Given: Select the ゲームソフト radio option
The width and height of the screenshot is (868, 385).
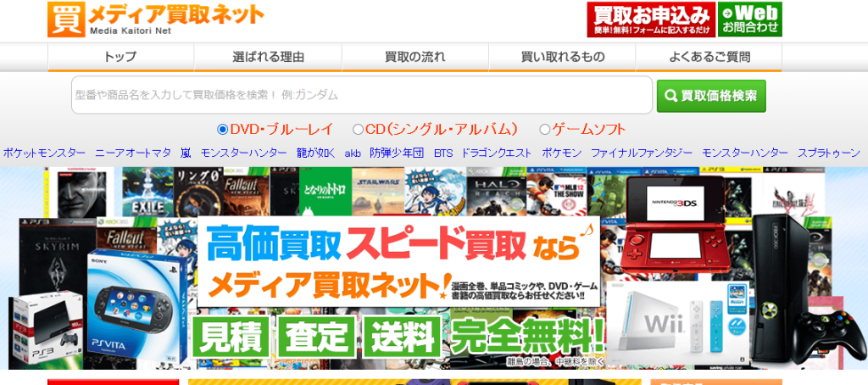Looking at the screenshot, I should click(544, 130).
